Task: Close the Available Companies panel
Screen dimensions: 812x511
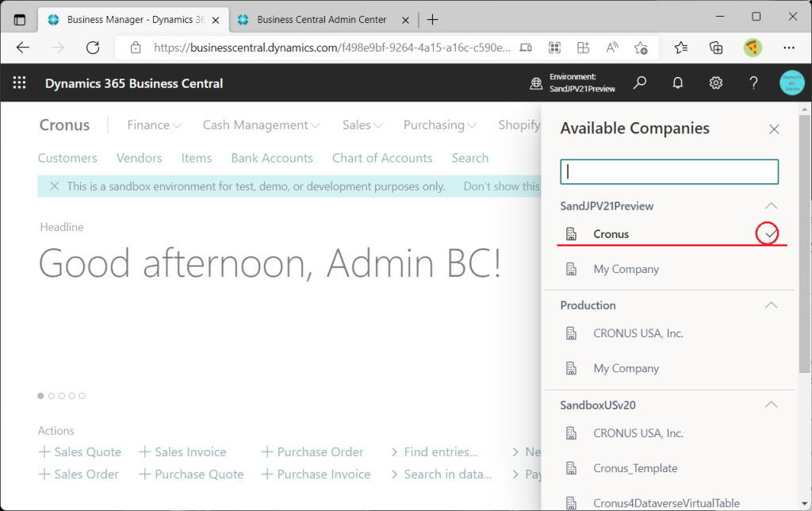Action: (x=774, y=129)
